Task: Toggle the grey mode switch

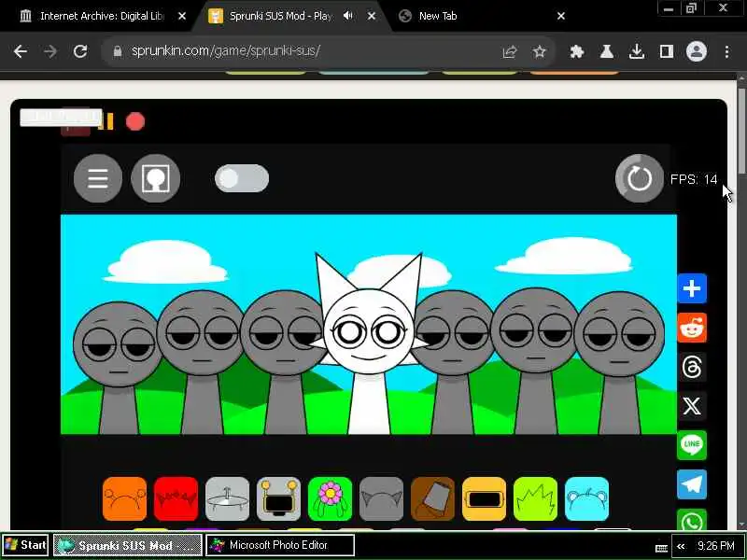Action: click(x=242, y=178)
